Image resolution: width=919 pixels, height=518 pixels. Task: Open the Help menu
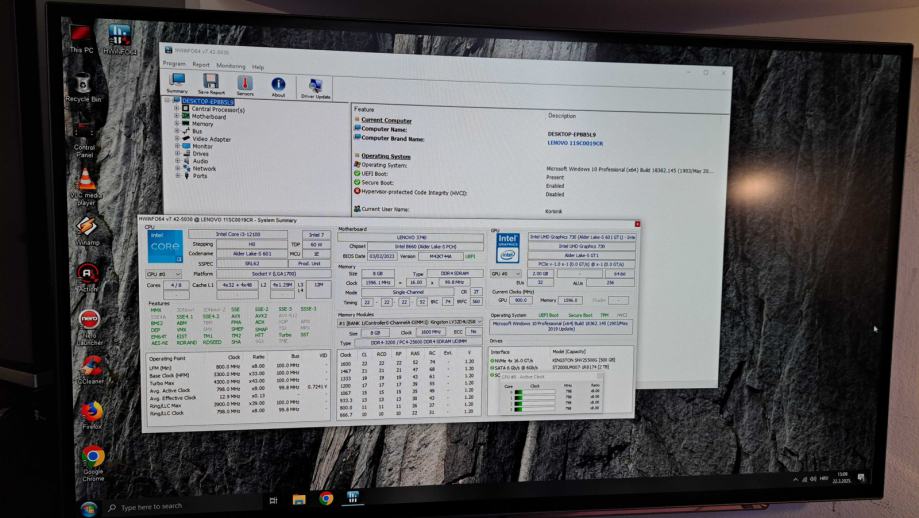coord(258,67)
